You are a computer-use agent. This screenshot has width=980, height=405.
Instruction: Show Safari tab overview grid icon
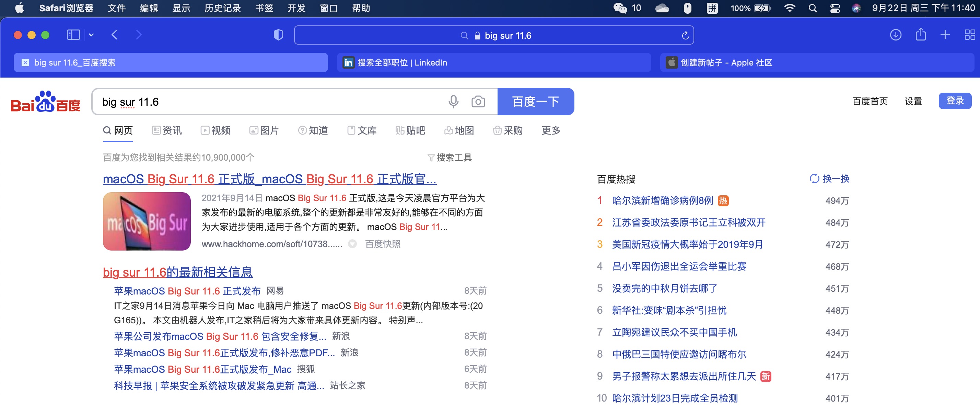pos(969,35)
